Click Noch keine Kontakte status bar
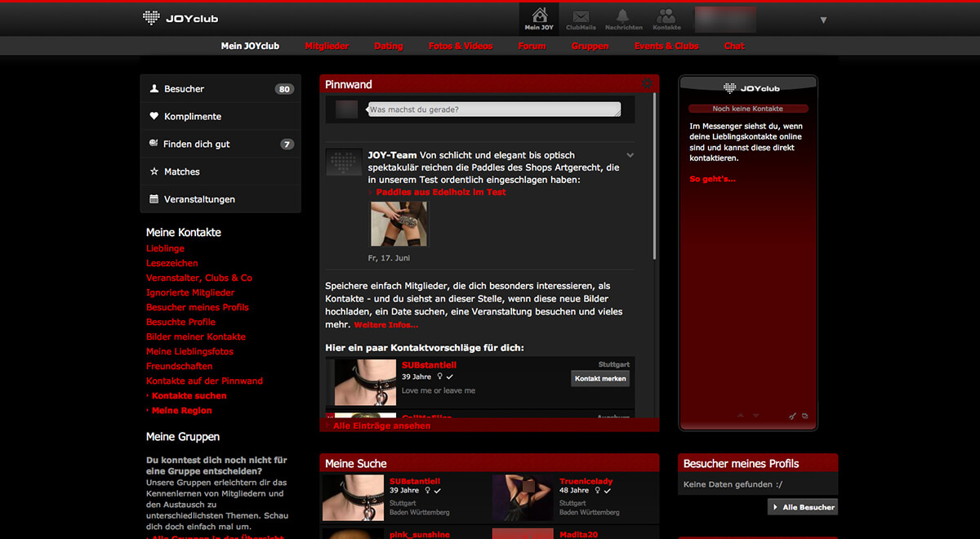 coord(748,109)
